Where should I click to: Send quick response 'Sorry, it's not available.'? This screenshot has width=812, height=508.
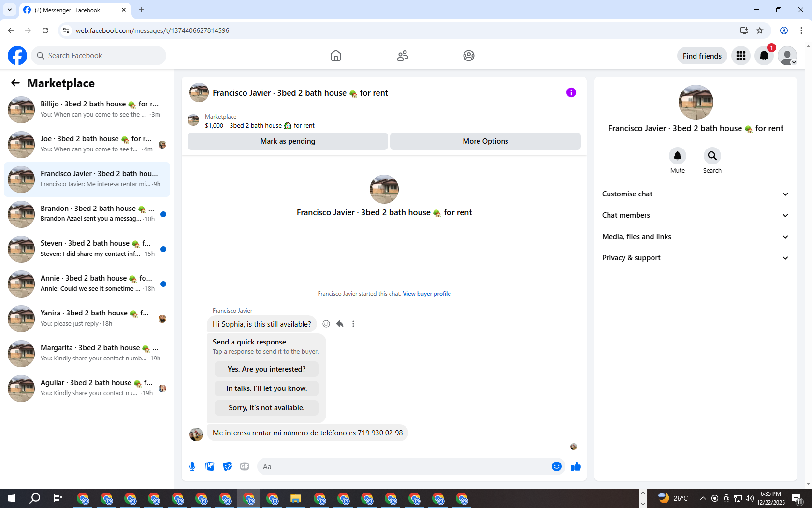(266, 408)
